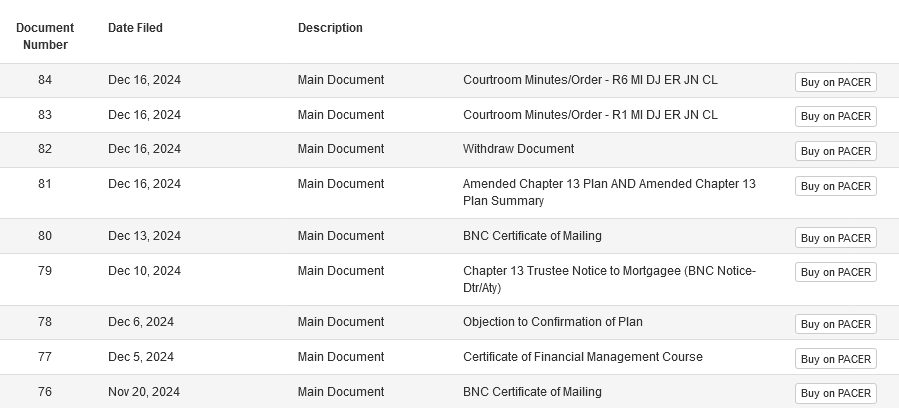Click Nov 20, 2024 date cell

(x=144, y=392)
